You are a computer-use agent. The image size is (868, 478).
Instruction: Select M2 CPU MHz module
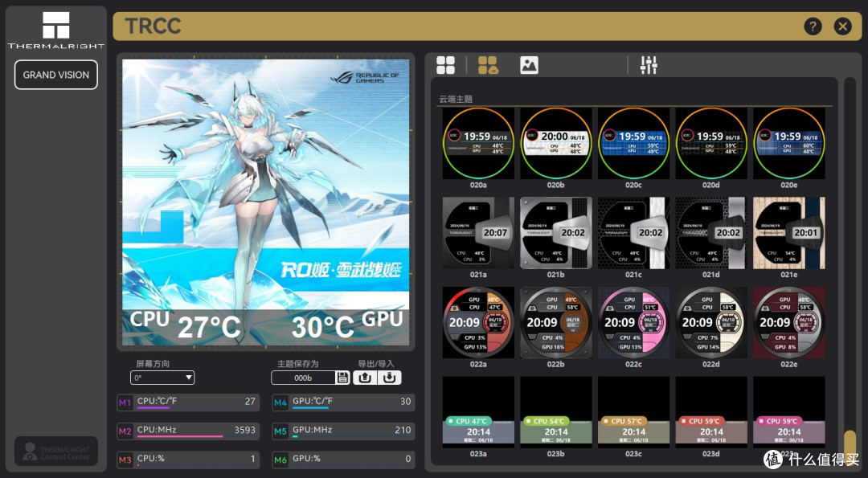coord(188,431)
